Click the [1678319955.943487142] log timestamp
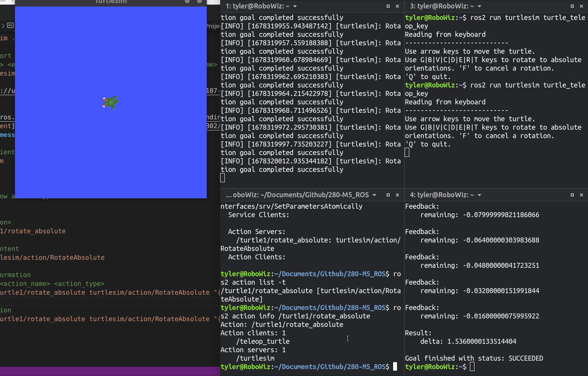 tap(290, 26)
